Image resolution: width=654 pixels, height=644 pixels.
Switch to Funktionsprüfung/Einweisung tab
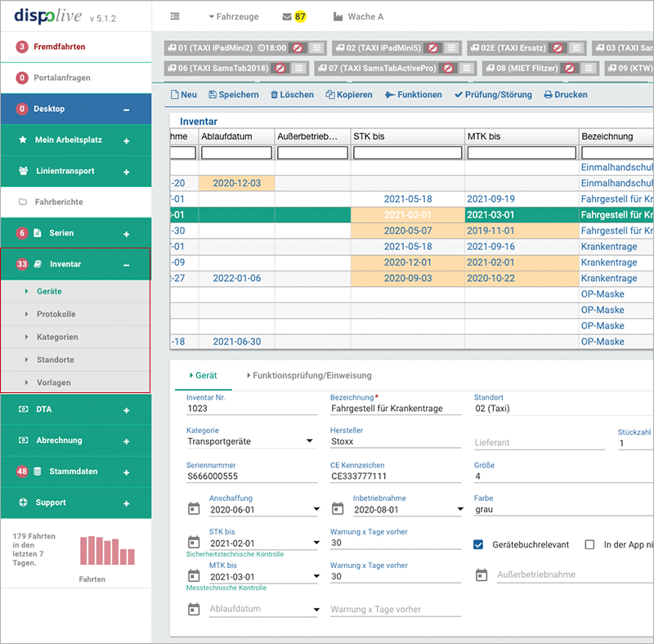point(308,375)
